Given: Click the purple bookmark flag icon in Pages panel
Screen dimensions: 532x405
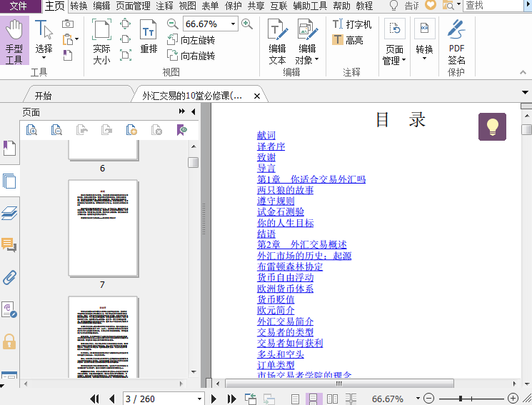Looking at the screenshot, I should click(181, 130).
